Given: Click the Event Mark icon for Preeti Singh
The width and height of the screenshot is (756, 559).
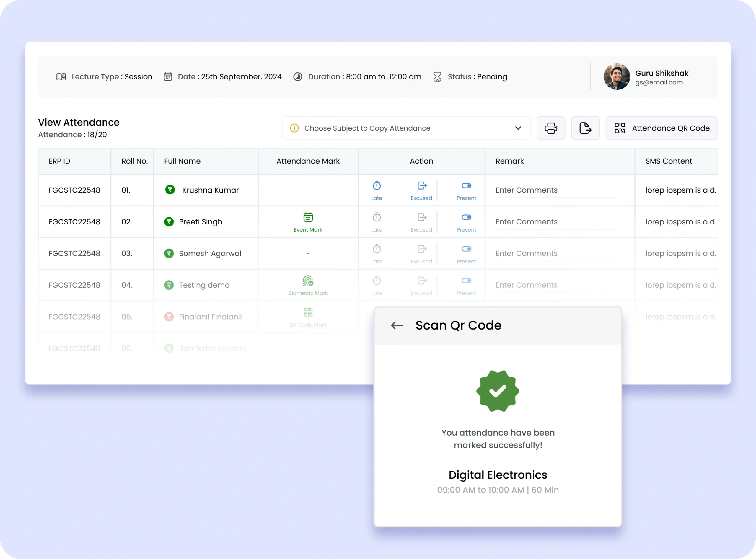Looking at the screenshot, I should [308, 217].
